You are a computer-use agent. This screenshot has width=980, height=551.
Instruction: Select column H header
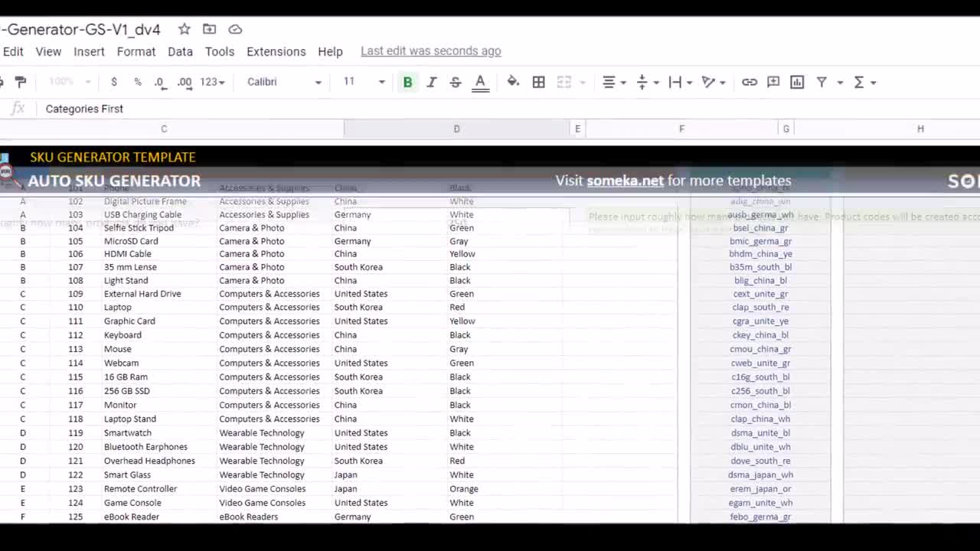pyautogui.click(x=920, y=129)
